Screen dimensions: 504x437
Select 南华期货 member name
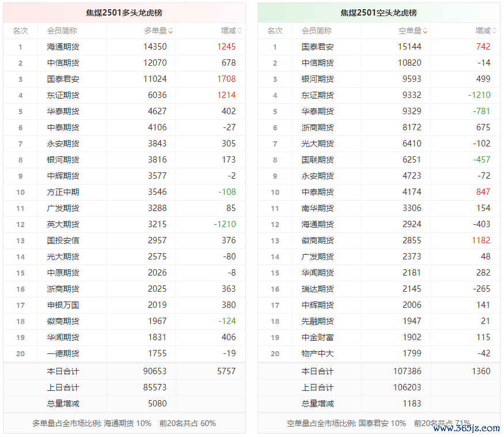point(317,208)
